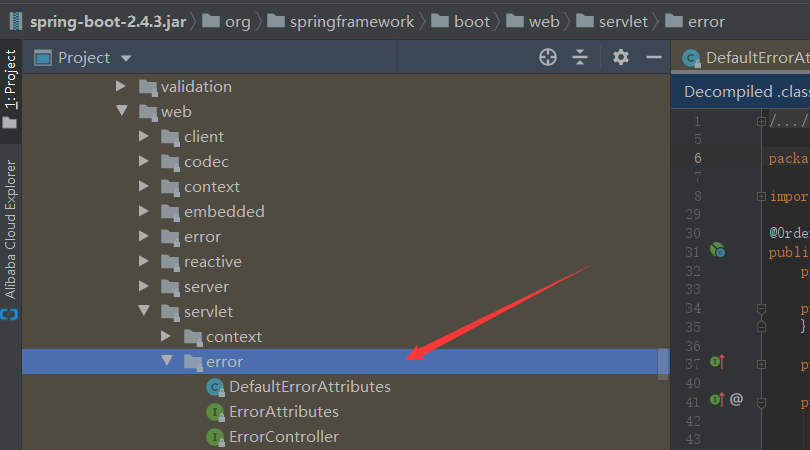
Task: Expand folded method on line 37
Action: tap(761, 365)
